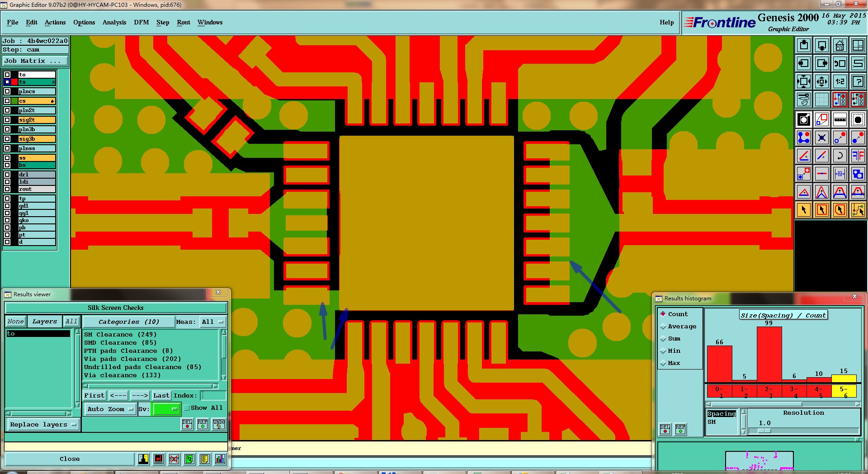This screenshot has height=474, width=868.
Task: Click the First result button
Action: tap(94, 396)
